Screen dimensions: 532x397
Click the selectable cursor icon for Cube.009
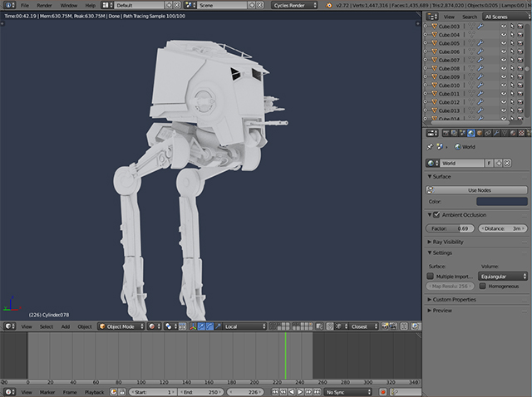click(x=514, y=77)
